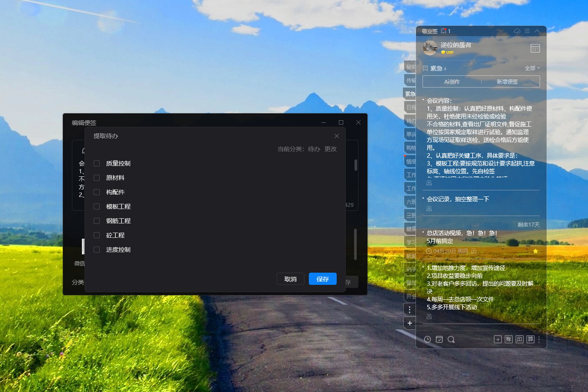
Task: Check the 质量控制 checkbox
Action: (x=97, y=163)
